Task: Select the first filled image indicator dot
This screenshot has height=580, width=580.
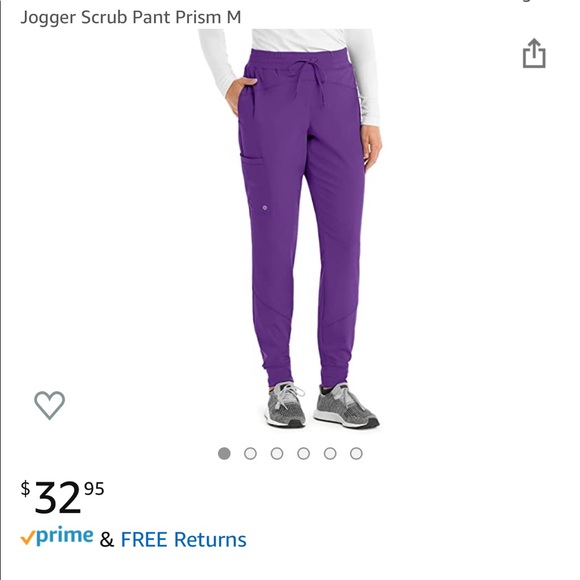Action: (x=224, y=453)
